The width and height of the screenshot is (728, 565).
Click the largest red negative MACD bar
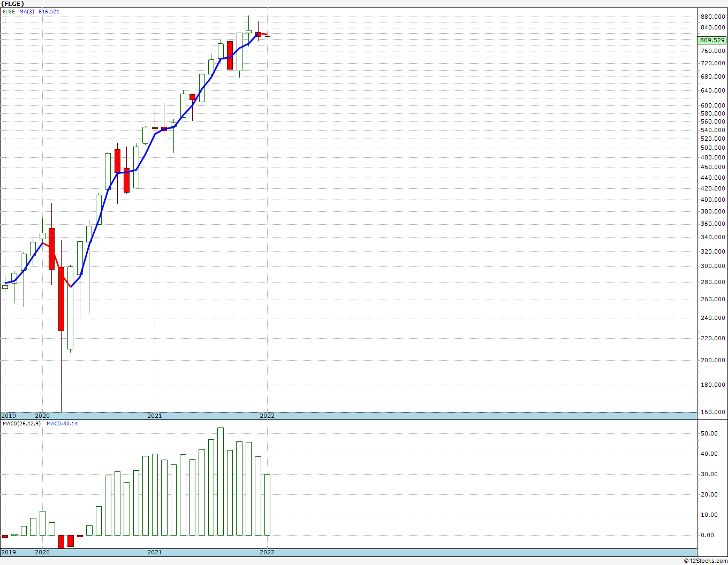click(x=61, y=541)
